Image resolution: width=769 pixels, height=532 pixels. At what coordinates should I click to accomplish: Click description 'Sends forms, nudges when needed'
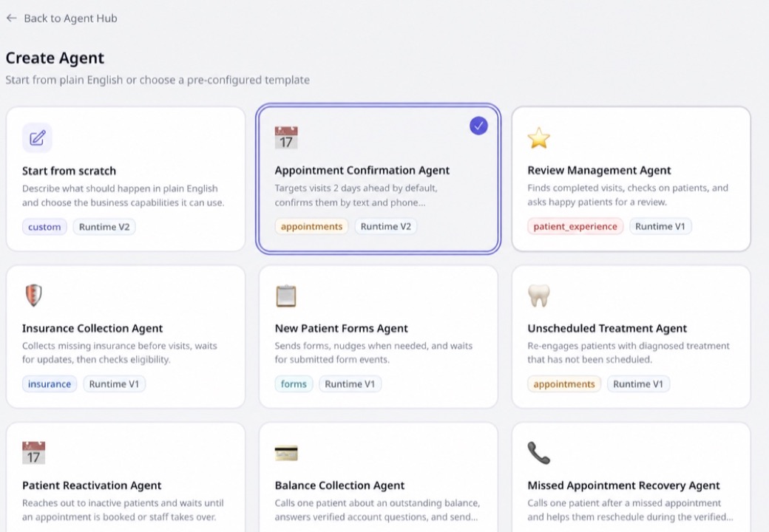pos(373,352)
